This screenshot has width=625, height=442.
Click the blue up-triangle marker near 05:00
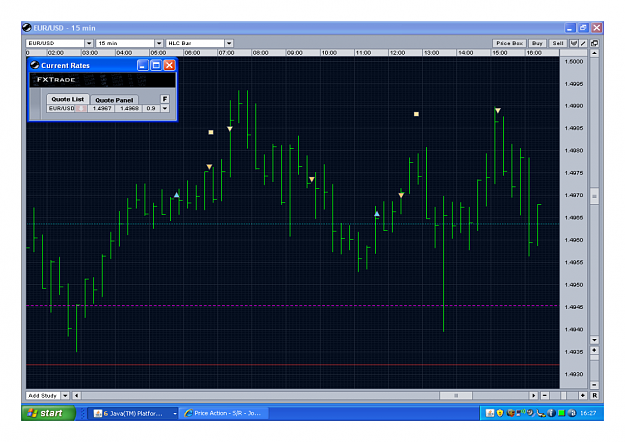[x=176, y=195]
